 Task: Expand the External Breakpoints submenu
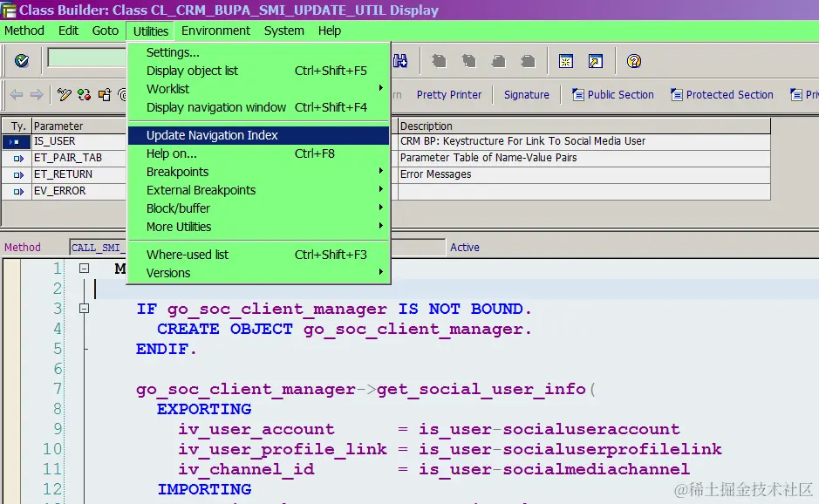point(258,190)
